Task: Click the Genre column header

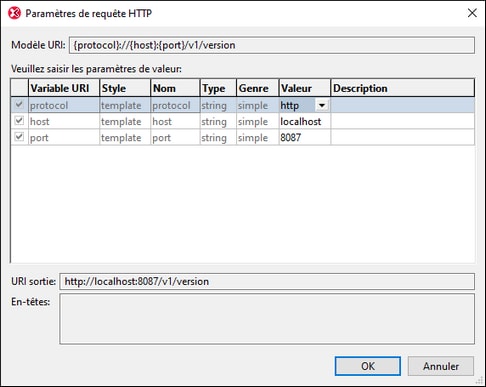Action: (258, 88)
